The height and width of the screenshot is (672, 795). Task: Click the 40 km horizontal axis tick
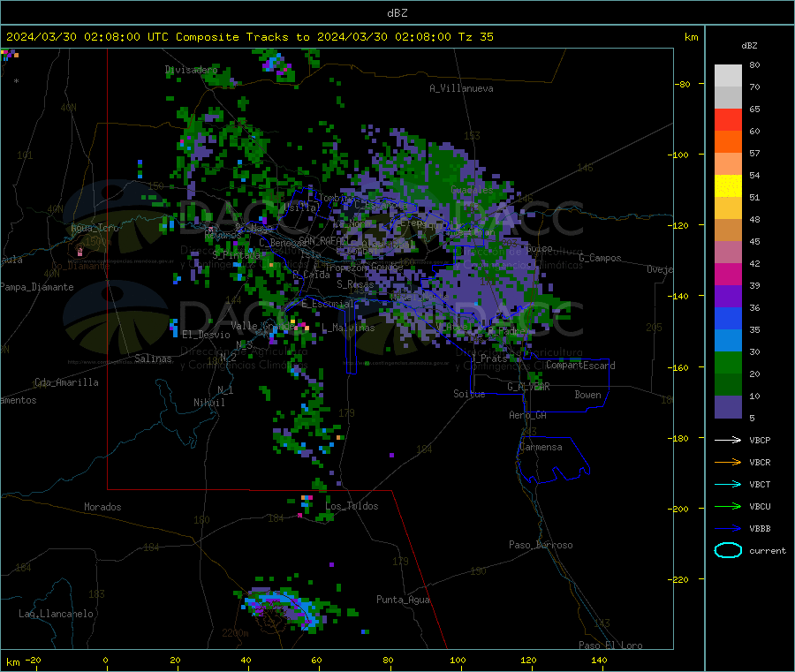point(246,660)
